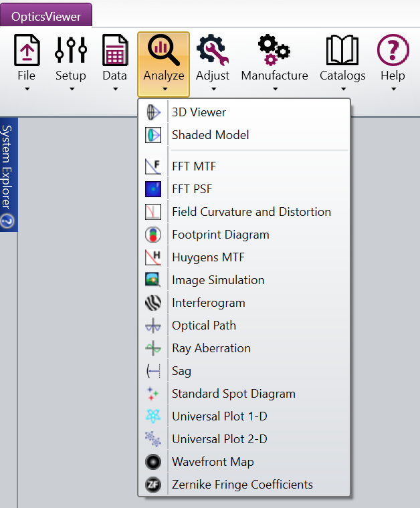Open the Help toolbar button
420x508 pixels.
[393, 64]
